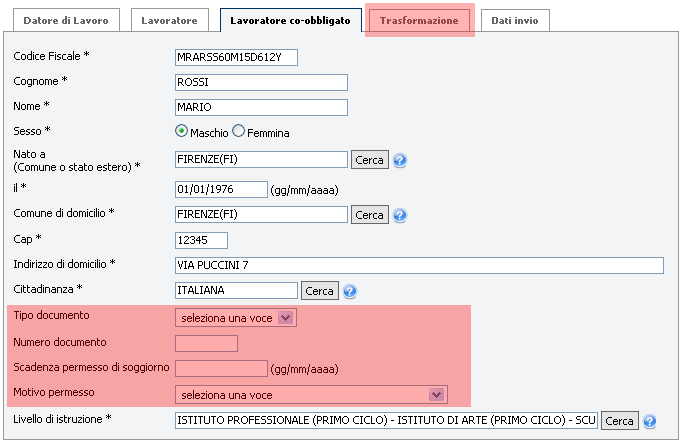This screenshot has width=680, height=441.
Task: Click Cerca button for Nato a
Action: click(x=369, y=160)
